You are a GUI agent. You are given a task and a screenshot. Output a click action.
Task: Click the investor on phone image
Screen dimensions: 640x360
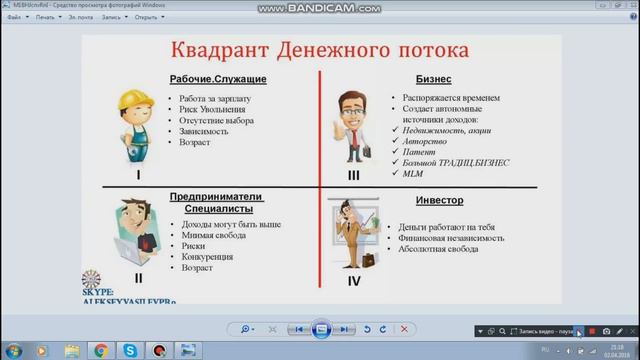[354, 233]
